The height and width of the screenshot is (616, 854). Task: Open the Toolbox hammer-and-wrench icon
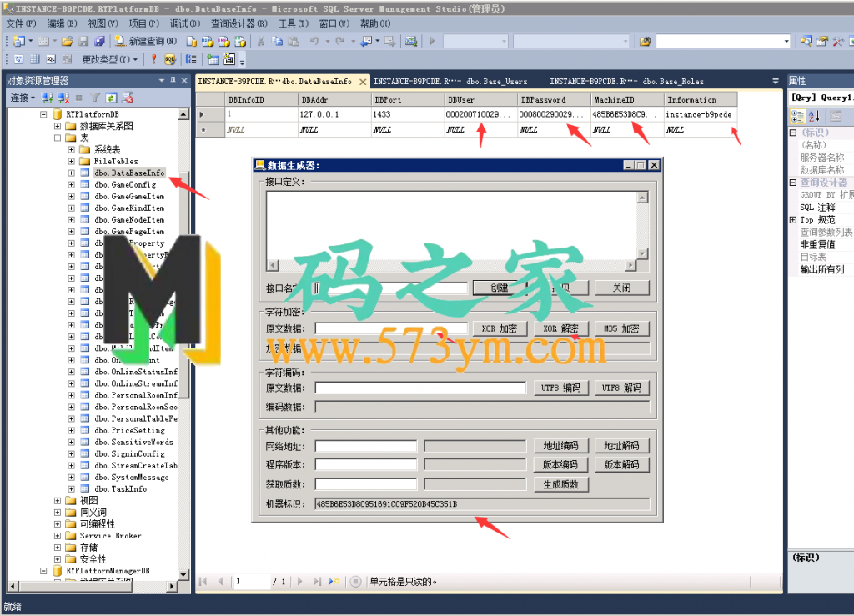(x=838, y=42)
